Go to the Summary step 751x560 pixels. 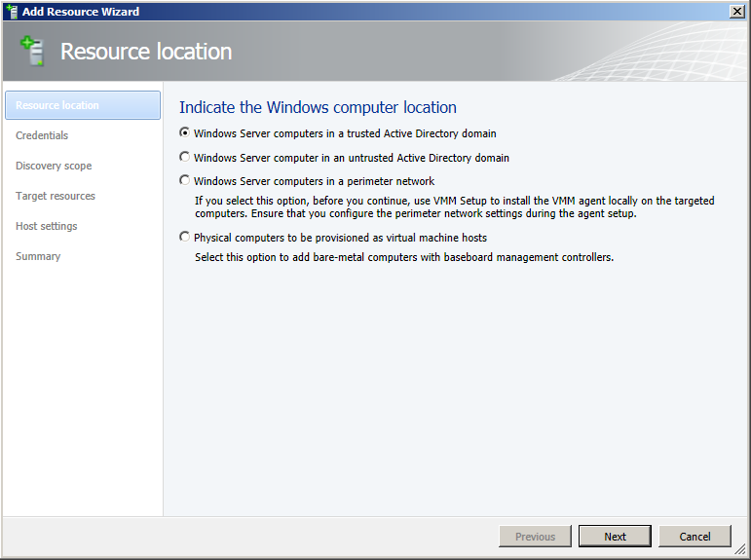pyautogui.click(x=38, y=256)
